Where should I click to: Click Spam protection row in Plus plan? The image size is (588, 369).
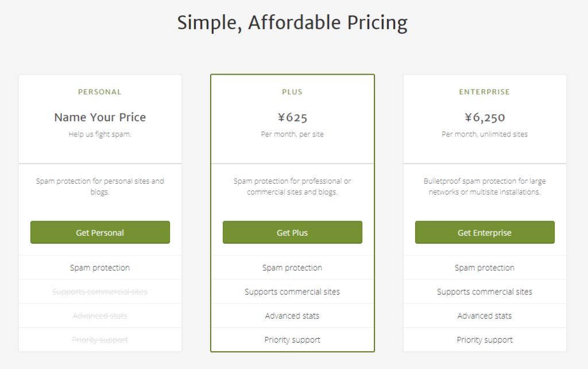[292, 268]
